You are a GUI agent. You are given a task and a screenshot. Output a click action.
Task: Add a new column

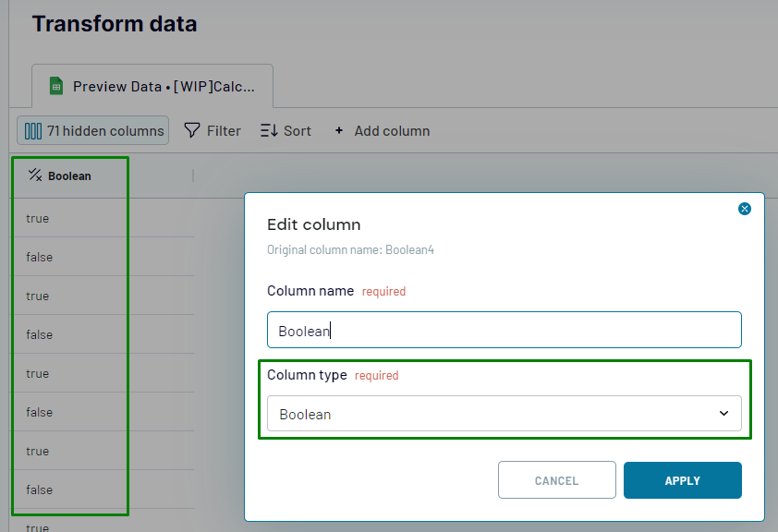tap(383, 131)
